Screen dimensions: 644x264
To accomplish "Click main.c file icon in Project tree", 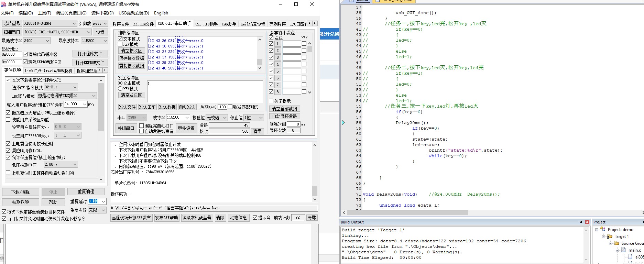I will 624,250.
